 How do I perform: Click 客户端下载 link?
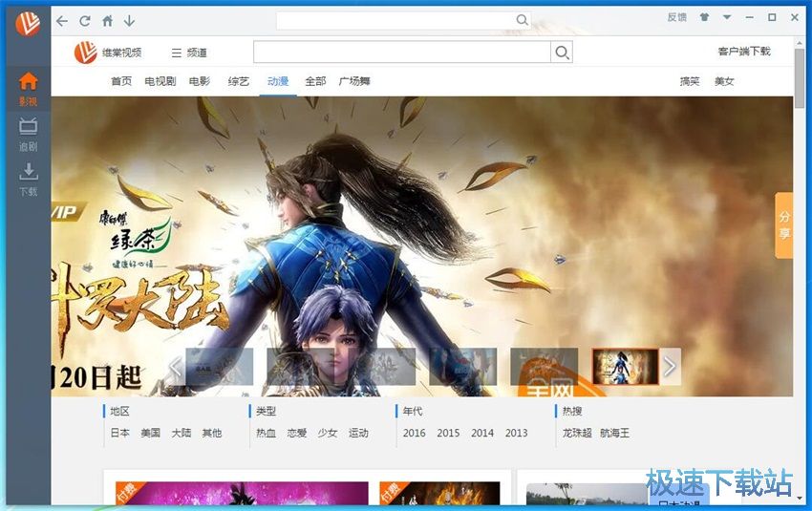tap(744, 52)
